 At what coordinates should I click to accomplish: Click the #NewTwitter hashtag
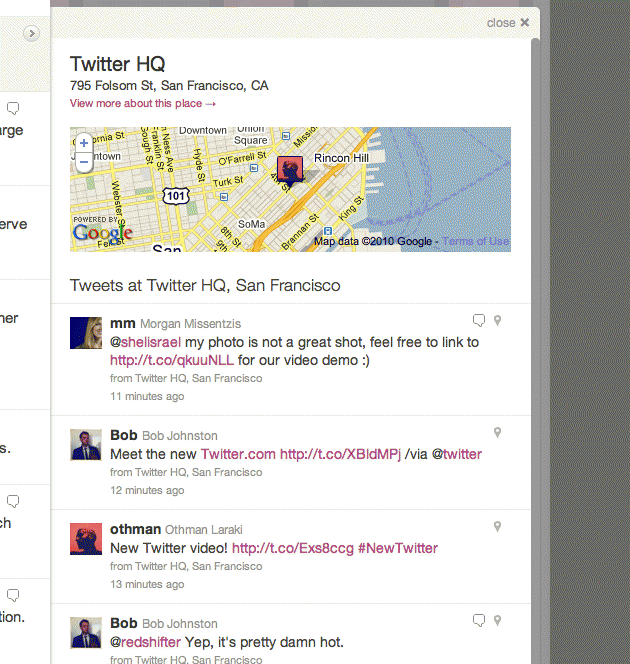coord(397,548)
